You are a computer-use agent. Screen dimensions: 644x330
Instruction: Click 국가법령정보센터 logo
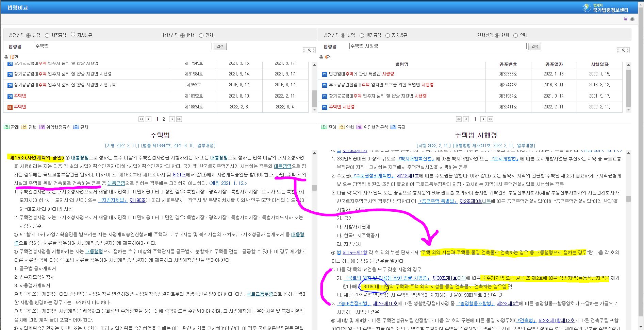[606, 7]
